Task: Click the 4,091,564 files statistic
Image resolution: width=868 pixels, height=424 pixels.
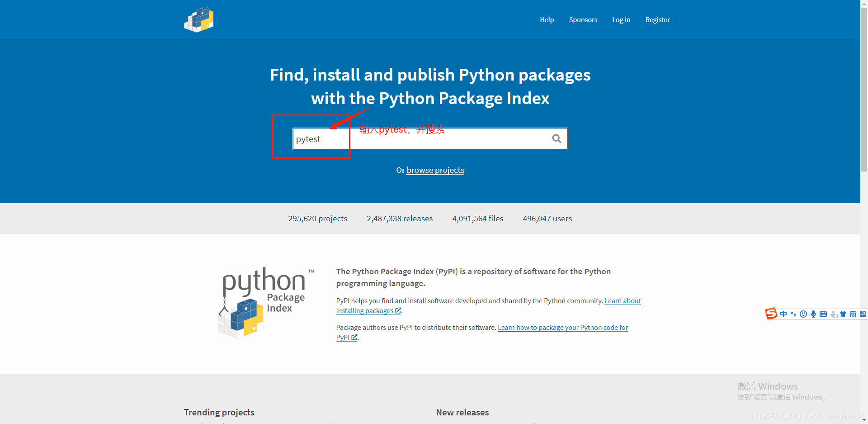Action: click(x=478, y=219)
